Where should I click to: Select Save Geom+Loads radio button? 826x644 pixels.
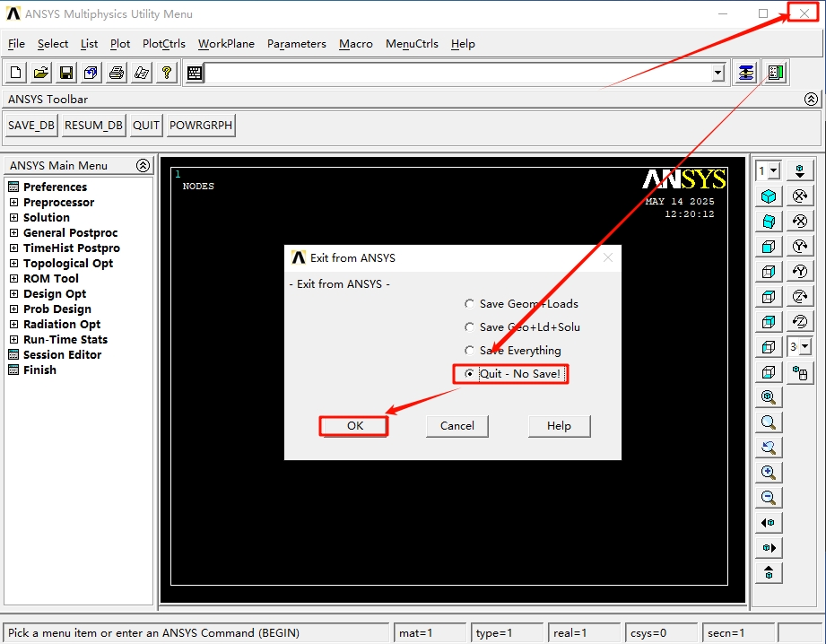point(470,303)
